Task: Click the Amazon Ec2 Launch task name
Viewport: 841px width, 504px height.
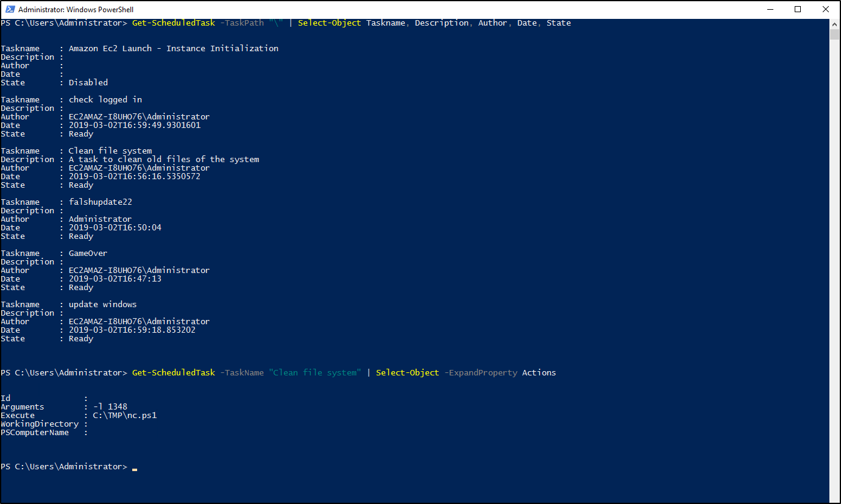Action: 173,49
